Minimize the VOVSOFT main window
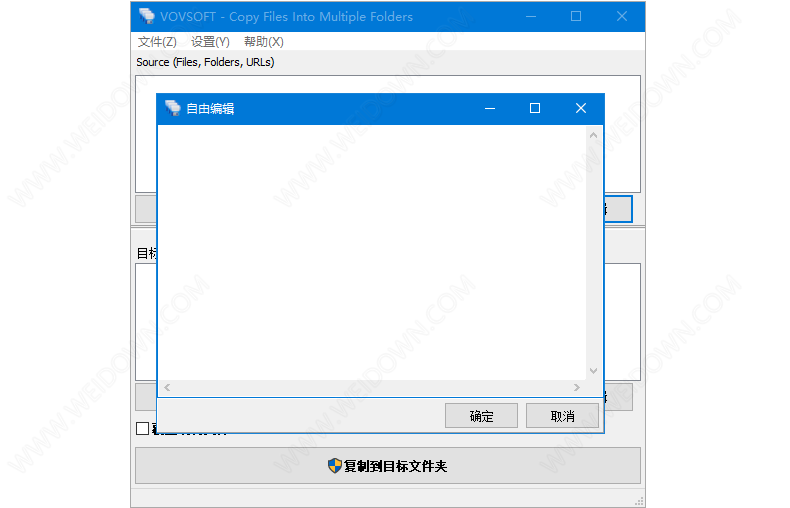The image size is (790, 508). (530, 16)
